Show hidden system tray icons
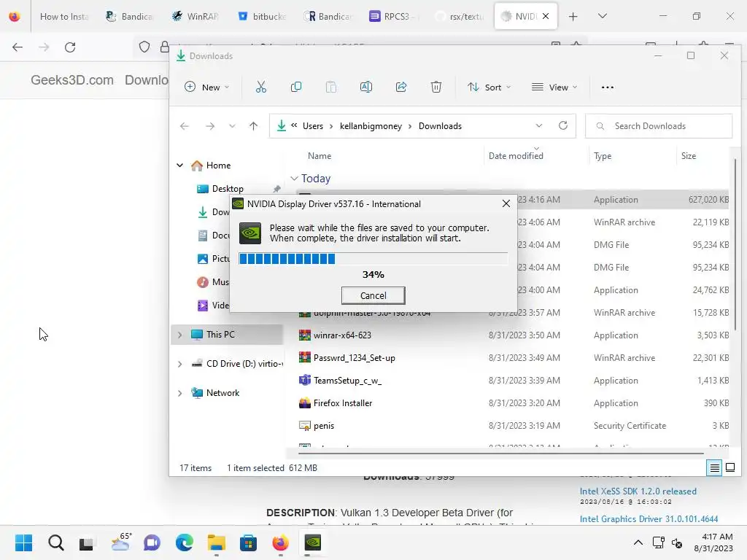Viewport: 747px width, 560px height. 638,542
